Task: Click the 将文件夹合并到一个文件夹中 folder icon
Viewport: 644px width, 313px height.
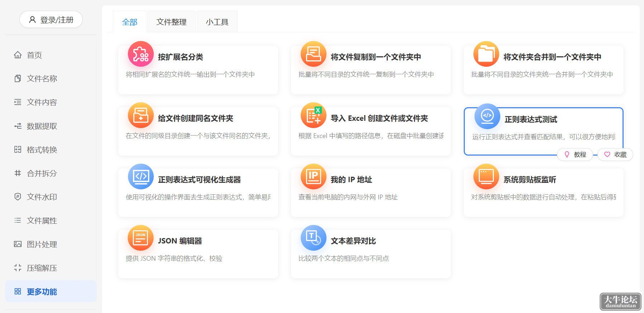Action: point(486,54)
